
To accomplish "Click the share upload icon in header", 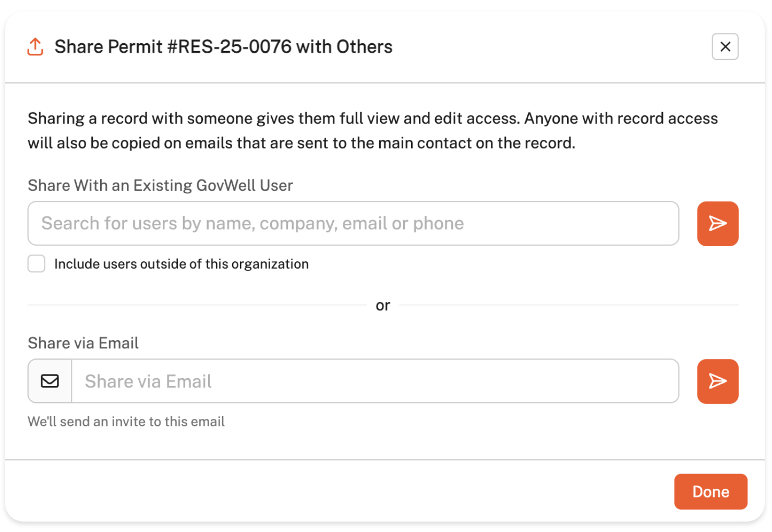I will pyautogui.click(x=35, y=47).
